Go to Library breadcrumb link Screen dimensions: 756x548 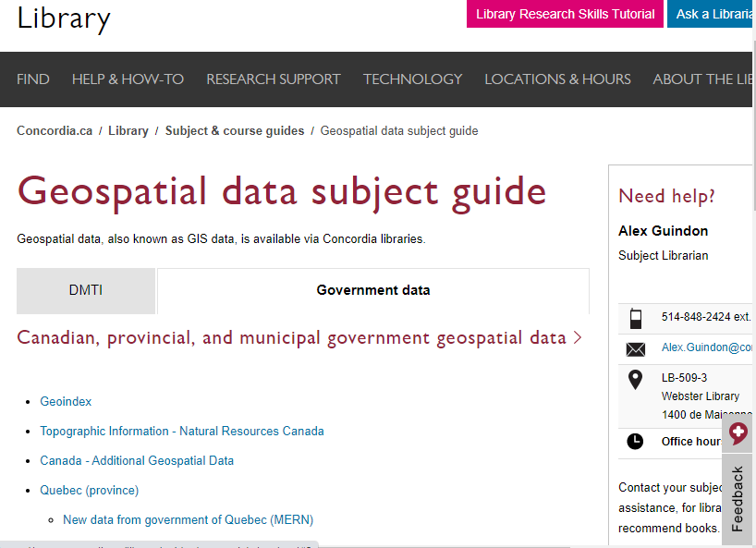128,130
